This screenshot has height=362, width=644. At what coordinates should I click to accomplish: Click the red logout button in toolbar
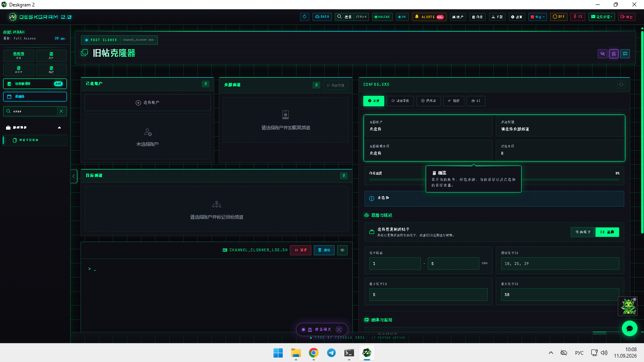coord(627,17)
